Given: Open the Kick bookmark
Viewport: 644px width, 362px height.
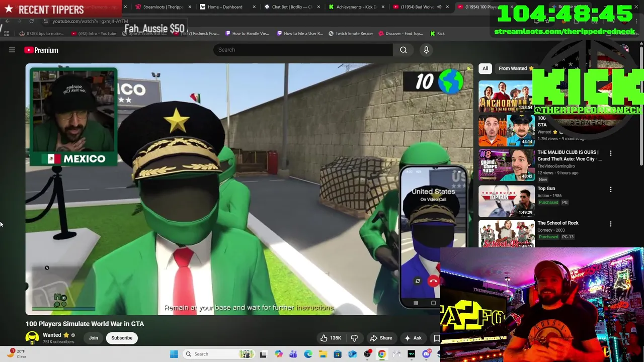Looking at the screenshot, I should pos(437,33).
